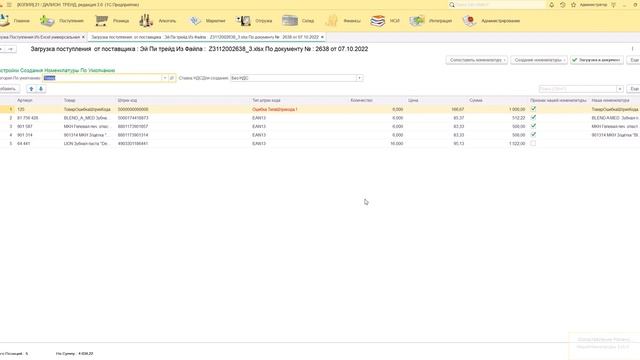Select the red "Ошибка ТипаШтрихкода !" cell

[275, 109]
